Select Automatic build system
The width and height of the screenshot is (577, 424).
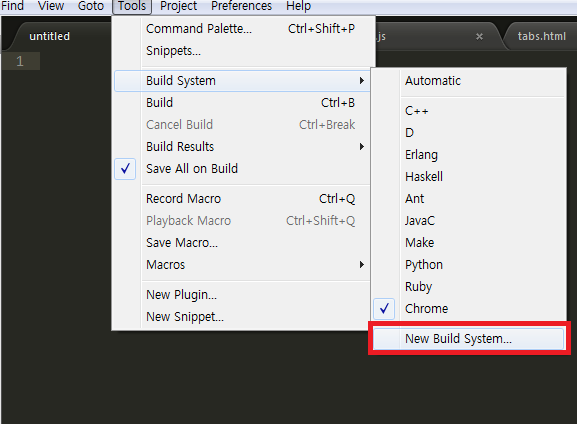click(x=468, y=81)
